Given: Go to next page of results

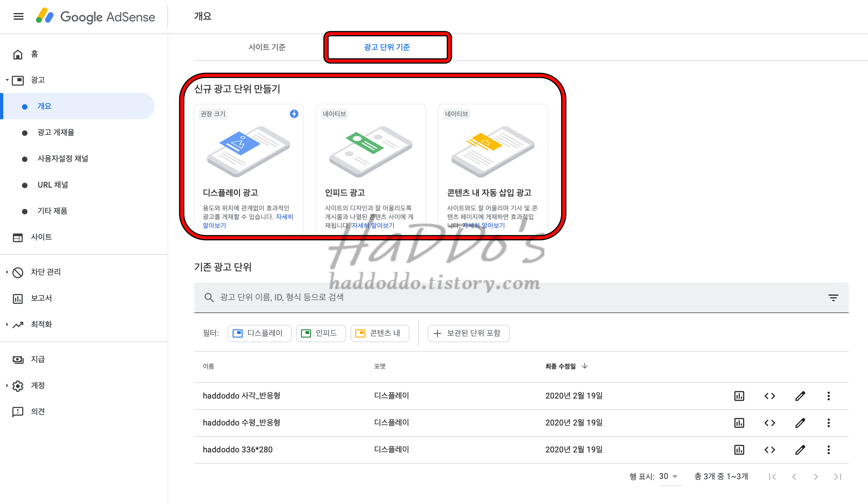Looking at the screenshot, I should click(816, 477).
